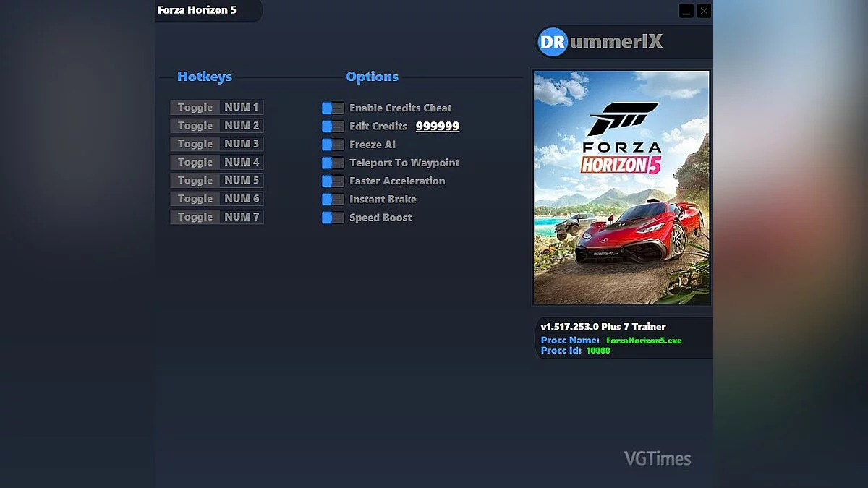Viewport: 868px width, 488px height.
Task: Click the VGTimes watermark logo
Action: [x=658, y=458]
